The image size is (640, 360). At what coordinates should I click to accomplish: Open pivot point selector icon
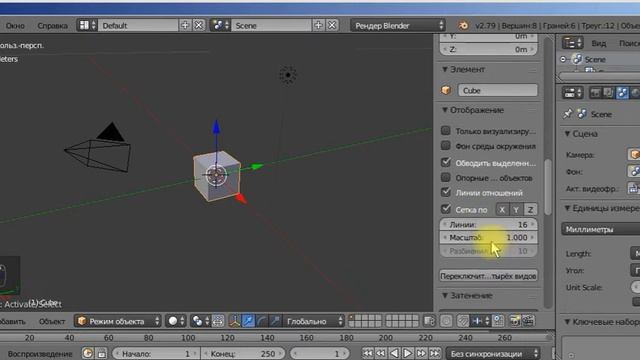(200, 321)
